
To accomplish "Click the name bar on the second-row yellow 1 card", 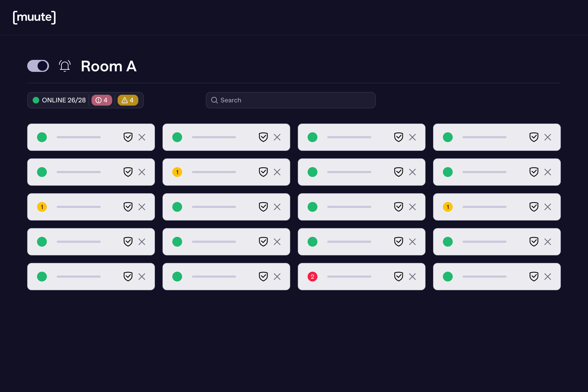I will point(214,172).
